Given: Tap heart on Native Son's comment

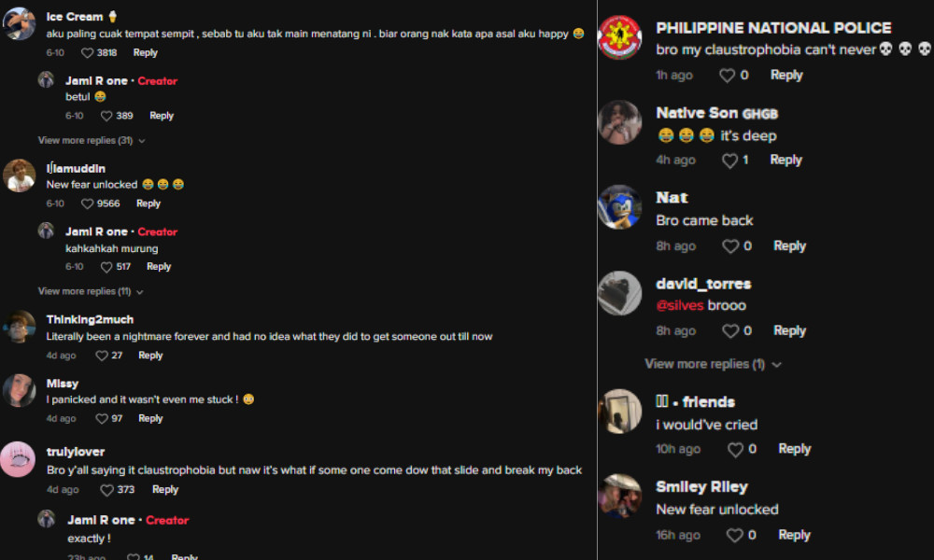Looking at the screenshot, I should click(x=729, y=161).
